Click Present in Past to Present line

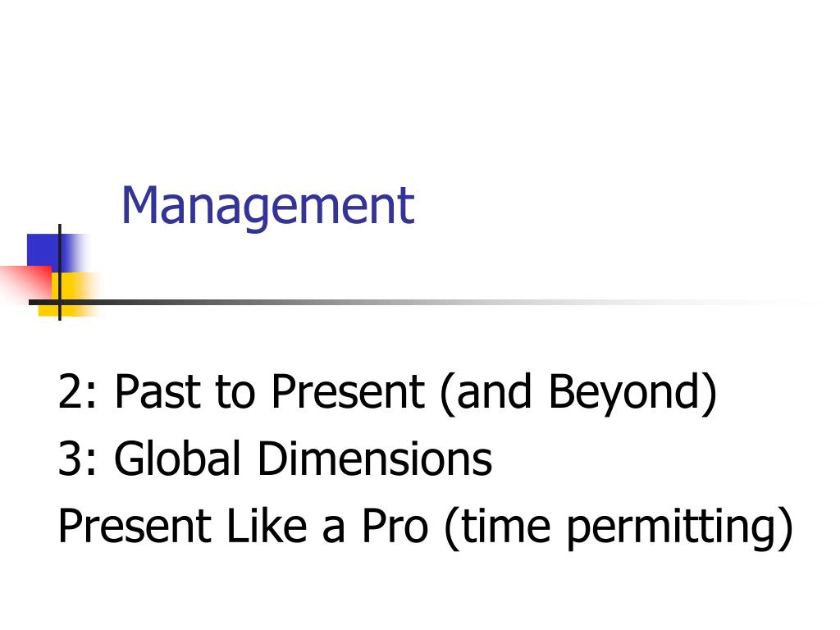click(348, 391)
